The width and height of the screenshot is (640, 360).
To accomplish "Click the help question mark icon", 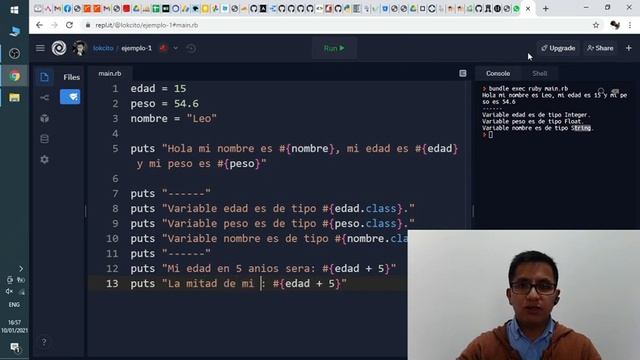I will pos(44,342).
